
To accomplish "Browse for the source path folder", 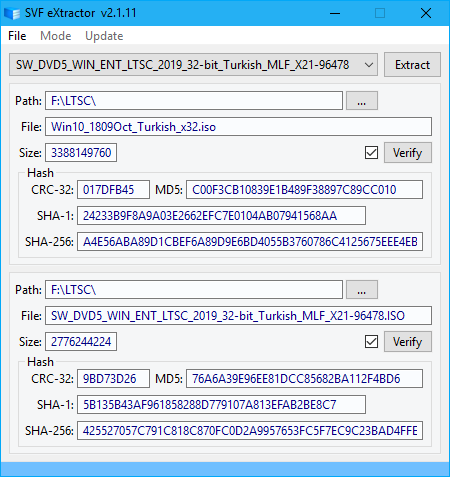I will (362, 101).
